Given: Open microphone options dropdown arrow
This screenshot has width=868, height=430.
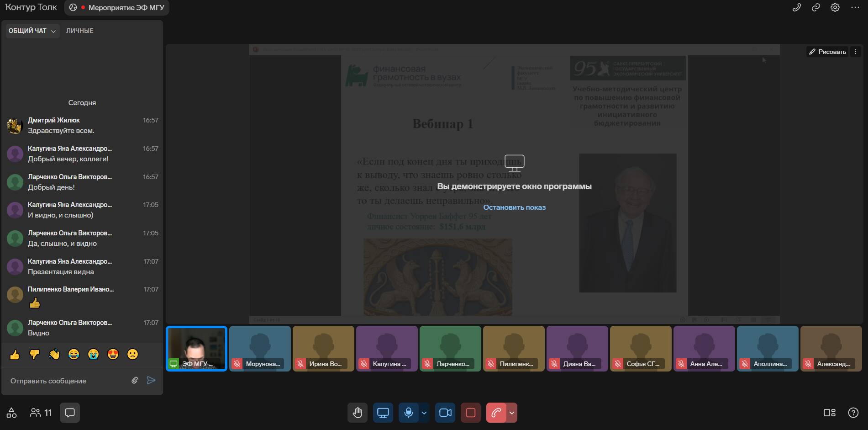Looking at the screenshot, I should [x=424, y=413].
